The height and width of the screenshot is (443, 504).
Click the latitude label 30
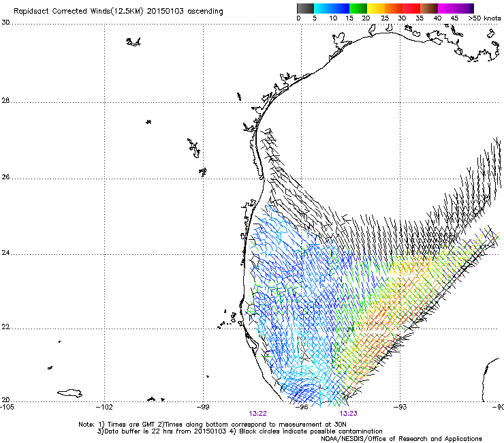(5, 22)
